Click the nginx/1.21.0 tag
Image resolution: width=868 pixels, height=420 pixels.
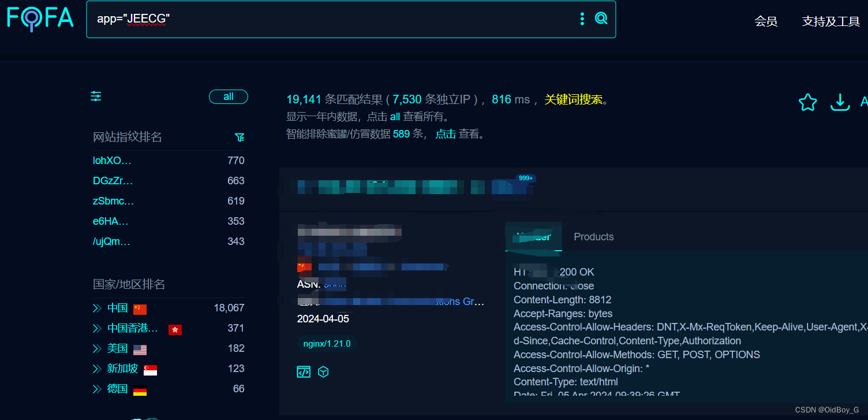[x=327, y=344]
